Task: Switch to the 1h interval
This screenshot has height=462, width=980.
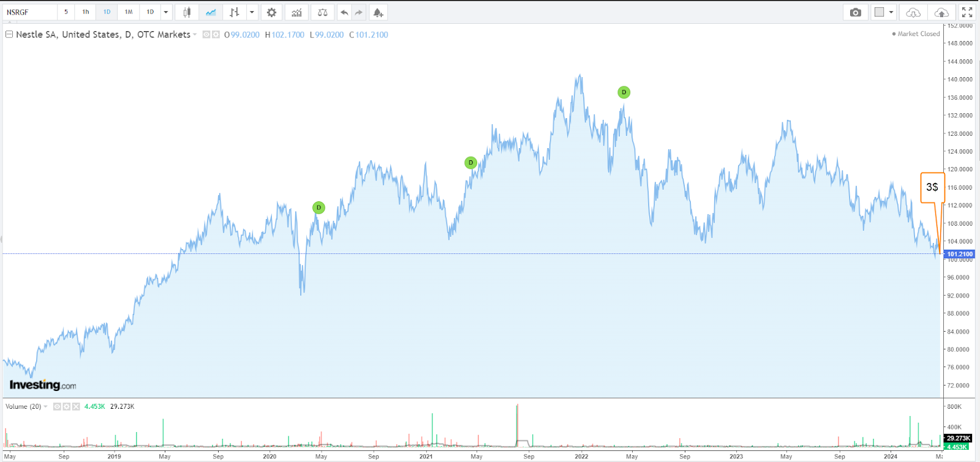Action: [86, 12]
